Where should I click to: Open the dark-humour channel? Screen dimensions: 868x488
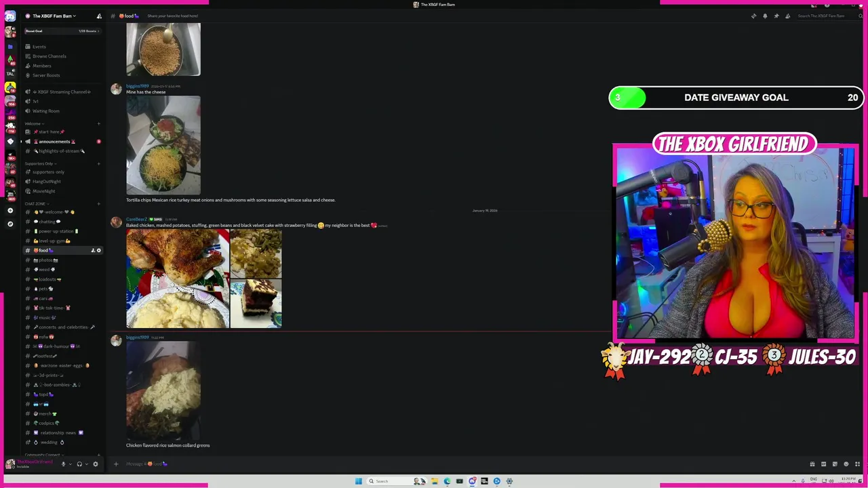tap(62, 346)
